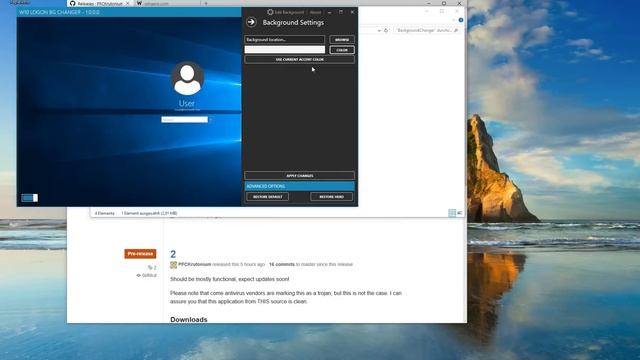Select details view icon in Explorer status bar
640x360 pixels.
pos(452,213)
